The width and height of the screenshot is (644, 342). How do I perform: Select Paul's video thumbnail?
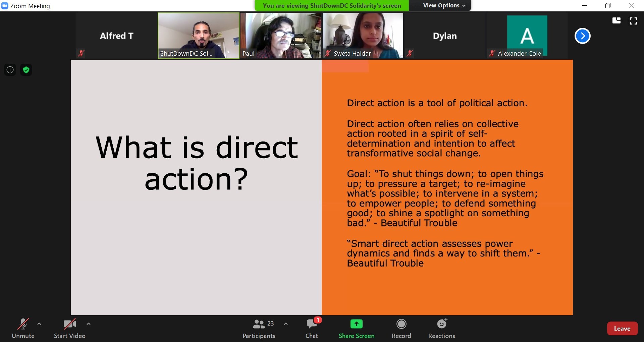tap(281, 36)
